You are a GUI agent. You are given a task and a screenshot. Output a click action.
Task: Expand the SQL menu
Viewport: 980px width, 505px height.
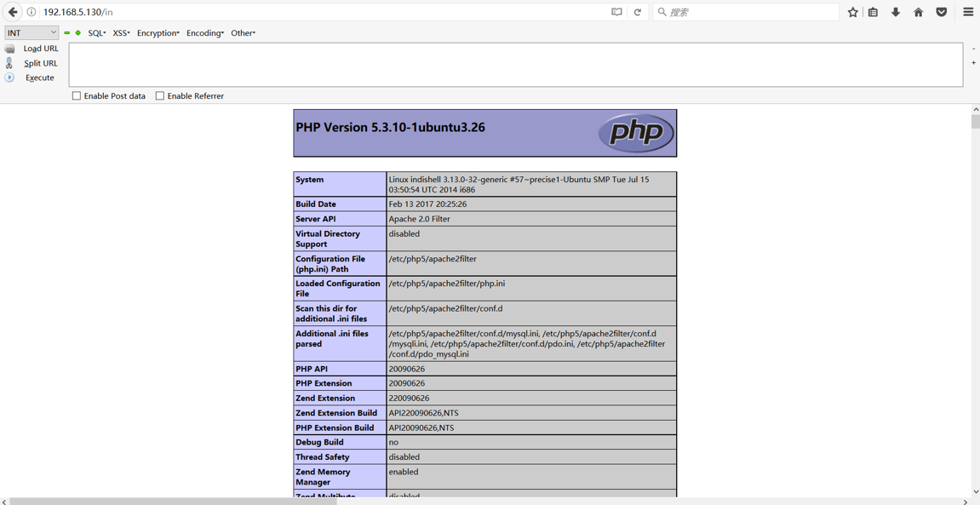coord(97,33)
